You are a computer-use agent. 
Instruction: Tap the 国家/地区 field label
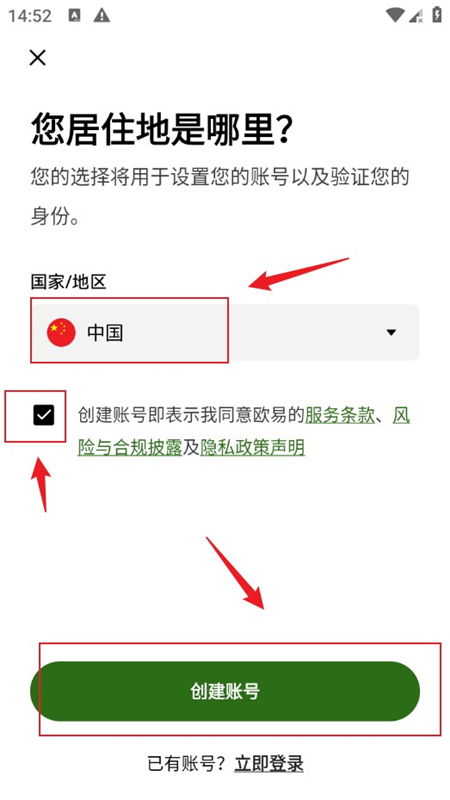pyautogui.click(x=68, y=282)
